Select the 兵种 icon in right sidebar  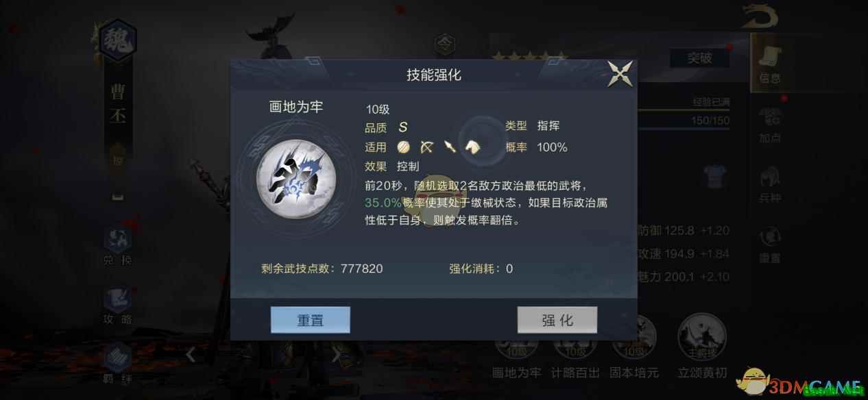[x=771, y=185]
